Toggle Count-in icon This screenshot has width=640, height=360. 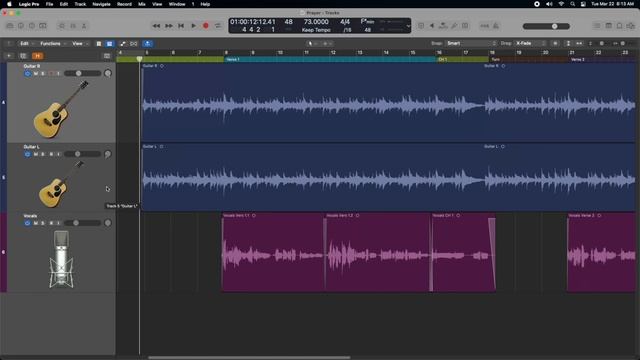pyautogui.click(x=484, y=26)
